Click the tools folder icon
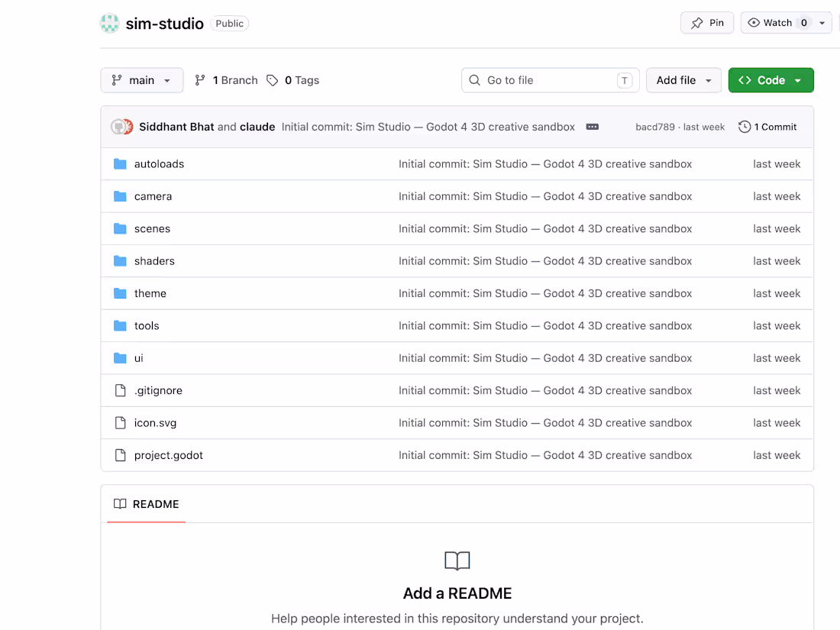 click(x=120, y=326)
